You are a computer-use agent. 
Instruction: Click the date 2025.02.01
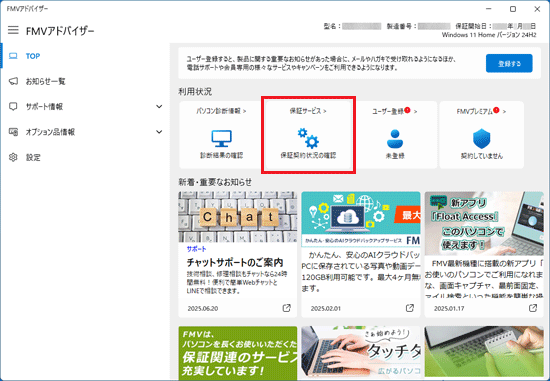(326, 309)
